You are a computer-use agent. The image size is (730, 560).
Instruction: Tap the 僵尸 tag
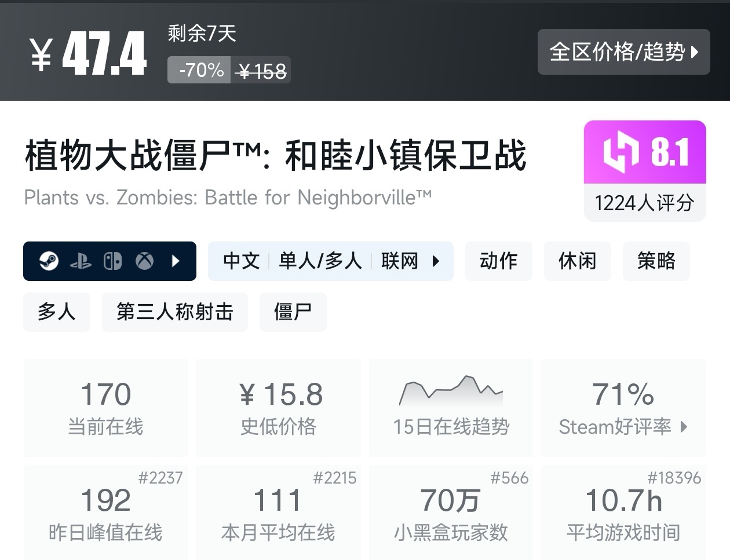pos(293,312)
